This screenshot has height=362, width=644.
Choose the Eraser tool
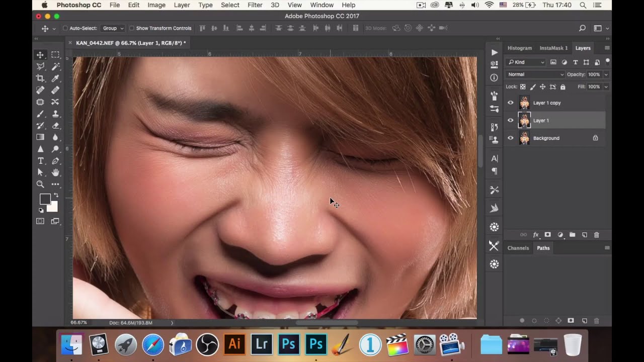click(x=55, y=126)
